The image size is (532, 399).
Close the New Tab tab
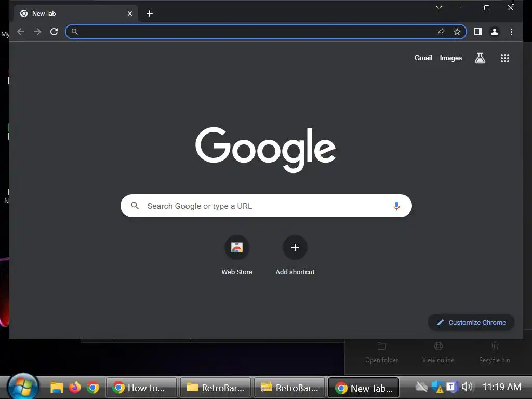[129, 14]
